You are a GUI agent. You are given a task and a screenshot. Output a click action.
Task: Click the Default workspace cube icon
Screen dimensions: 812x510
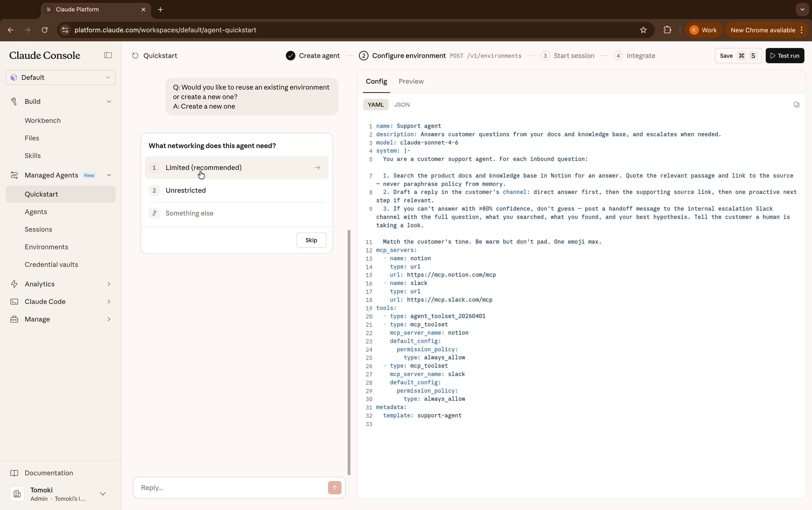pos(14,77)
